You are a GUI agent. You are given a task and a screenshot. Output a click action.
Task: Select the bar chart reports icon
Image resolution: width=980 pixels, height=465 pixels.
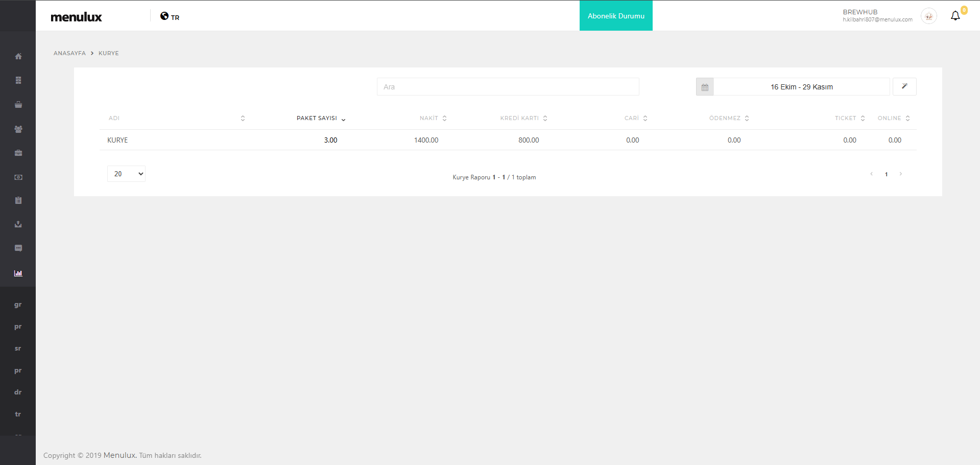pyautogui.click(x=18, y=273)
